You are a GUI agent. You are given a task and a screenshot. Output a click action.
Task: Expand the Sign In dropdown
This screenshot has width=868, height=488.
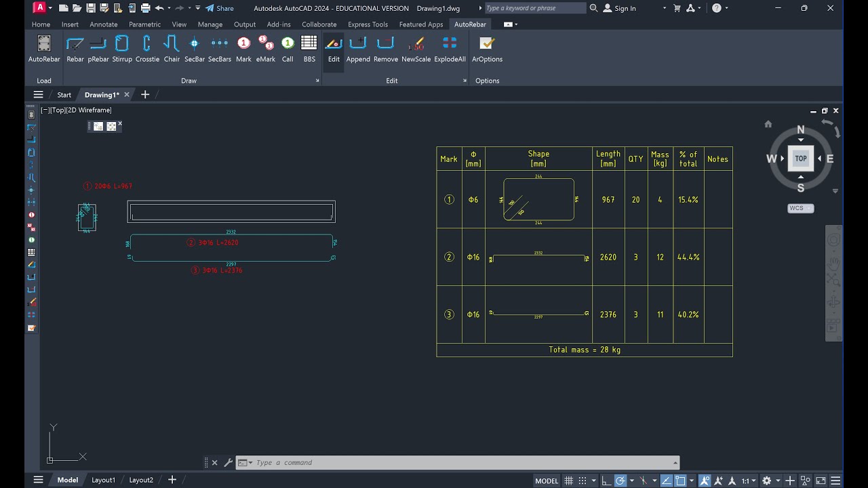[665, 8]
